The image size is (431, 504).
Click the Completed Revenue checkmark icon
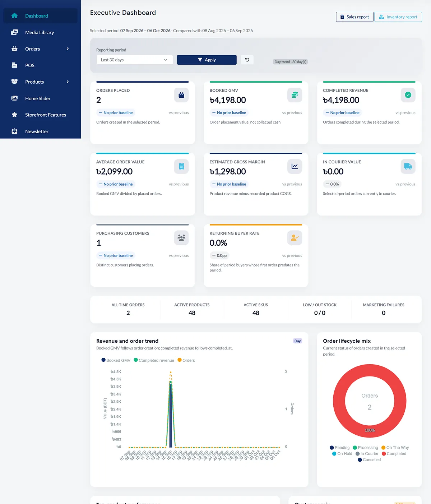(x=408, y=95)
